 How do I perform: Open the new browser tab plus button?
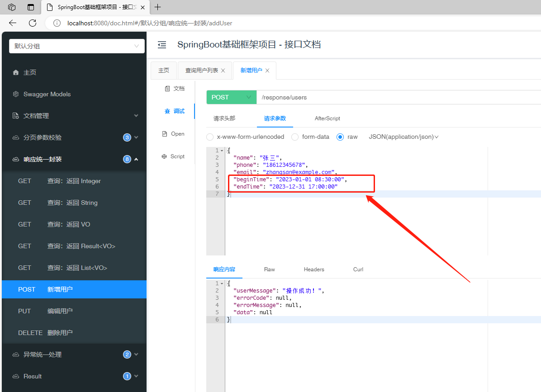(158, 7)
